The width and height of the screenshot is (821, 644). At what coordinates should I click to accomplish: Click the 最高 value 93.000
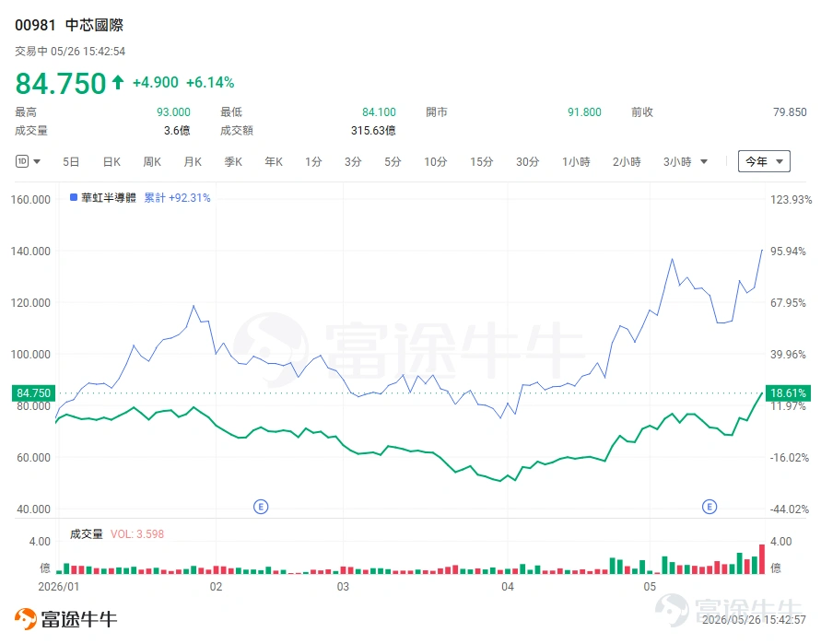click(173, 112)
